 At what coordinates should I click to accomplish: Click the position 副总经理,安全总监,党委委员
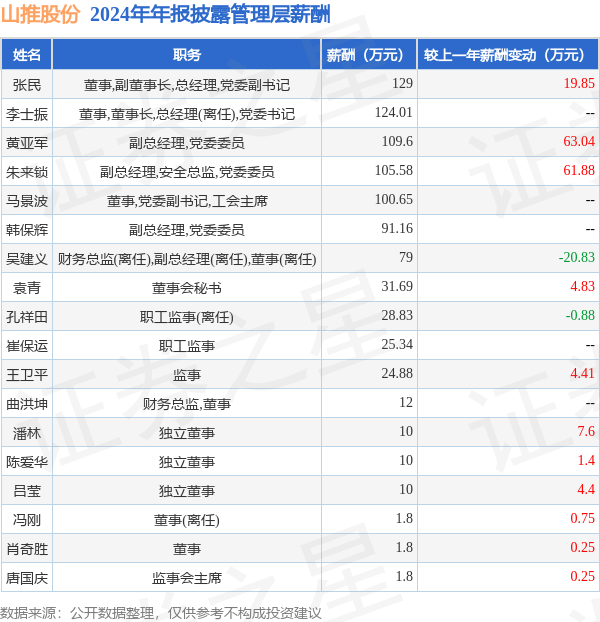pyautogui.click(x=187, y=172)
